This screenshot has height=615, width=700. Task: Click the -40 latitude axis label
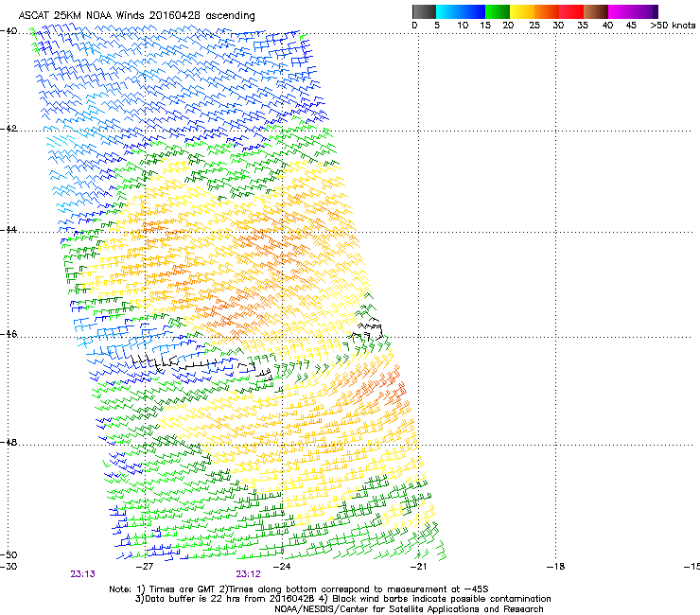click(9, 31)
